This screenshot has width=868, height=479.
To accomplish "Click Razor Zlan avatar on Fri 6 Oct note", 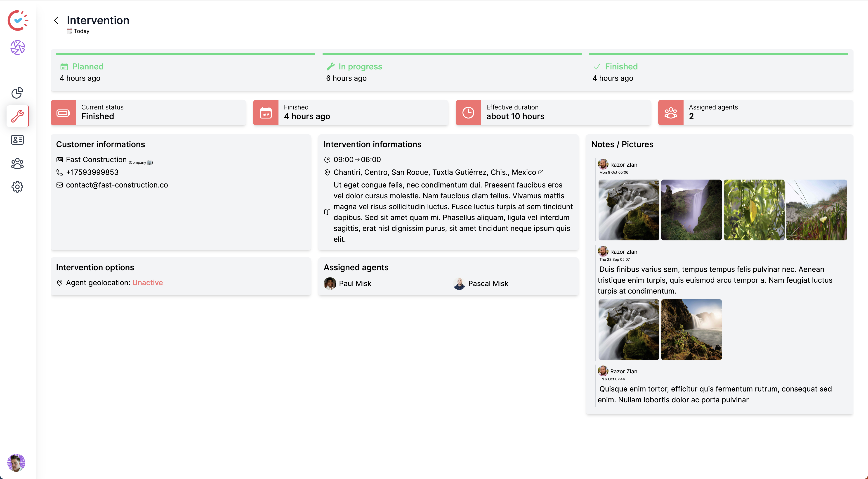I will pyautogui.click(x=603, y=371).
